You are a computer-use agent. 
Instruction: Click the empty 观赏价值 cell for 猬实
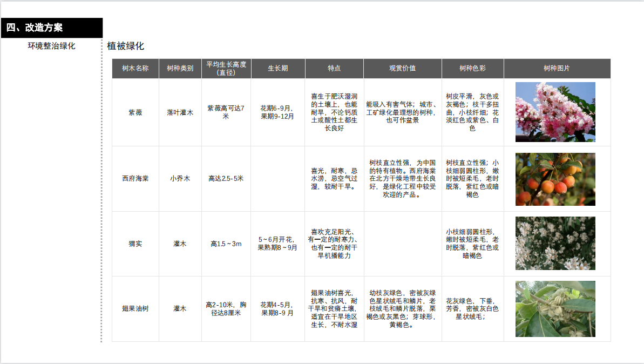tap(402, 244)
